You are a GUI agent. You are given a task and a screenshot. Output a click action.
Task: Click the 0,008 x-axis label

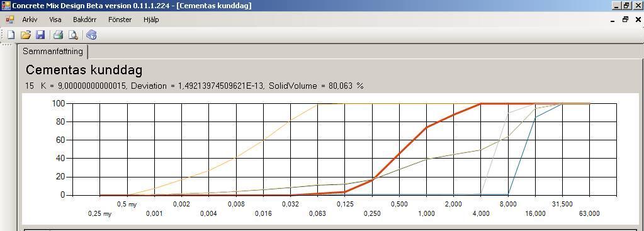click(x=235, y=205)
